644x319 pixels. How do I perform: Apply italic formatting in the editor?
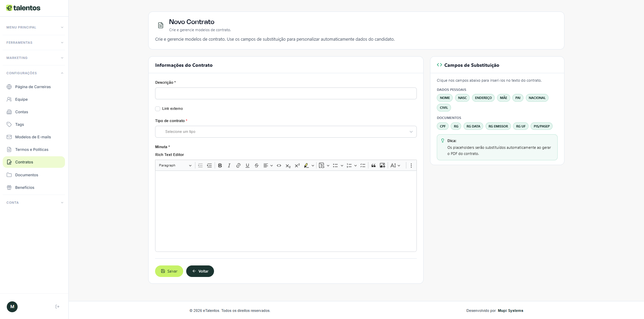(x=229, y=165)
